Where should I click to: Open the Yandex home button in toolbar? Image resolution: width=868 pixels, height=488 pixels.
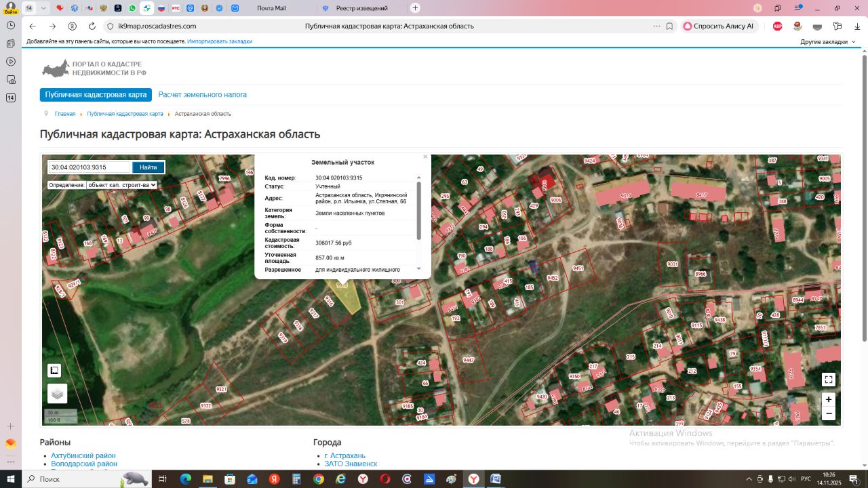73,26
